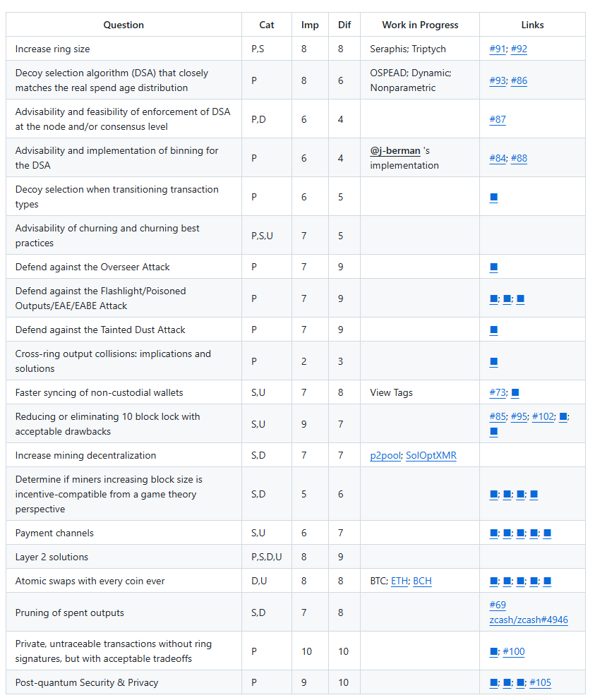Open the Overseer Attack row link icon
The image size is (595, 700).
point(493,267)
